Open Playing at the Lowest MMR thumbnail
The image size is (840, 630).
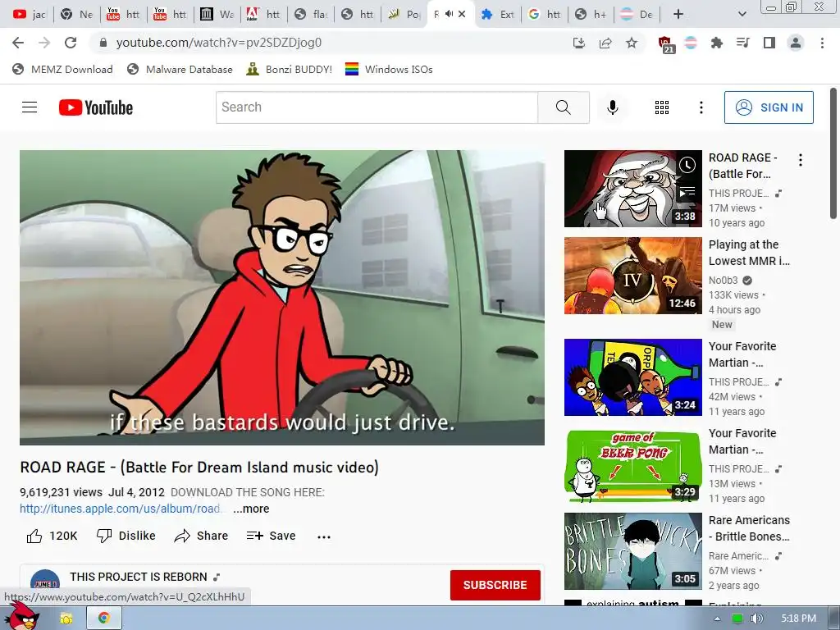632,276
